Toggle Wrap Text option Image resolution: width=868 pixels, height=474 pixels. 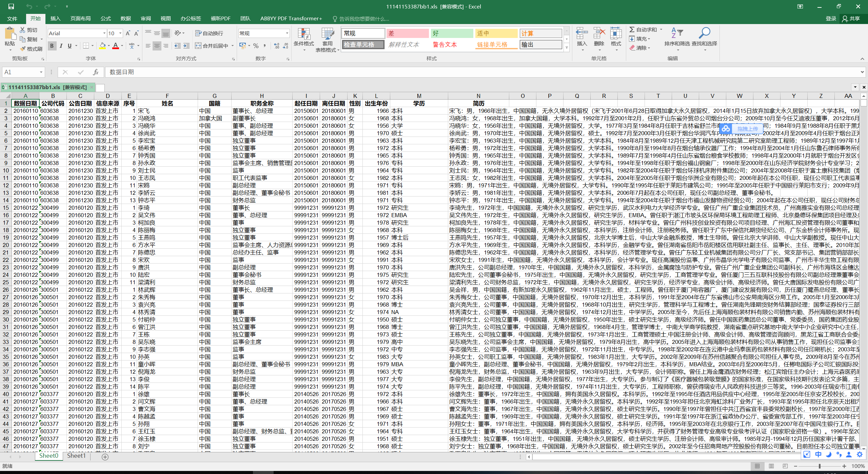(209, 33)
